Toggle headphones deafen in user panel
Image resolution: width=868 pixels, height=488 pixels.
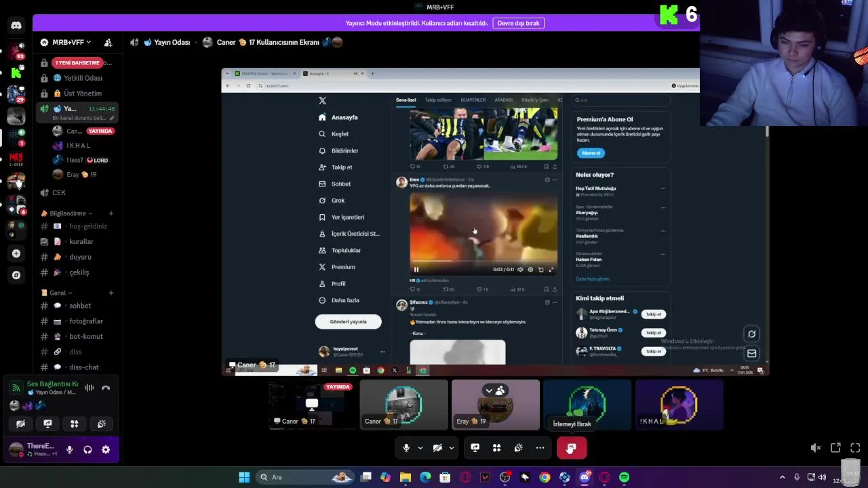(x=87, y=449)
